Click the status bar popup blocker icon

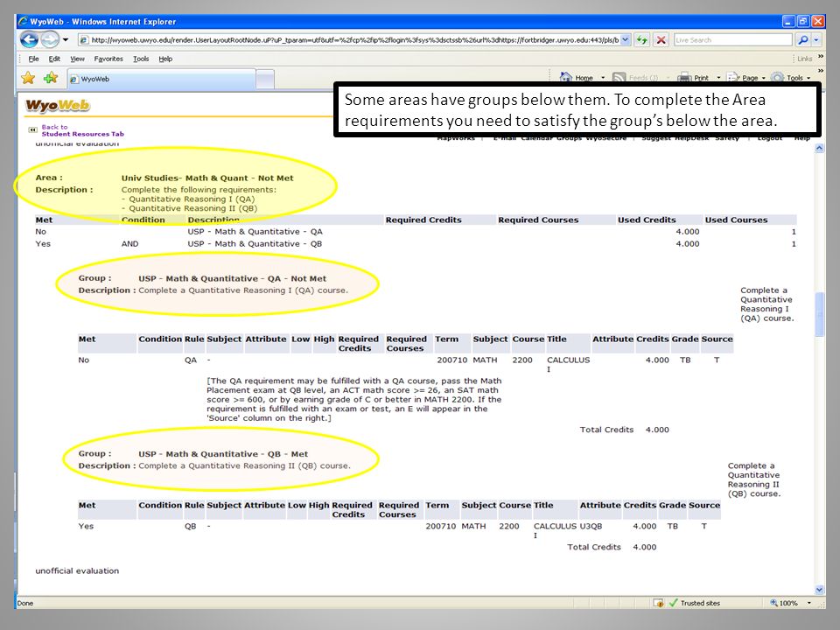coord(658,603)
